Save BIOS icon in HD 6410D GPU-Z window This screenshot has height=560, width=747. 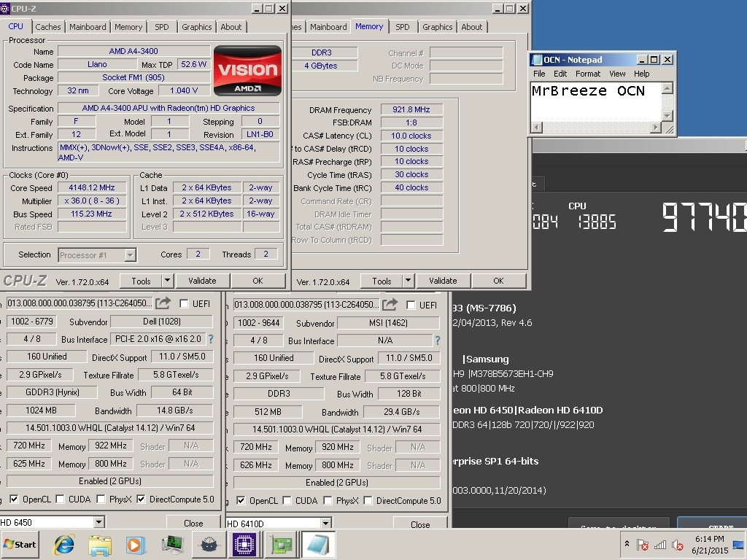[x=390, y=304]
